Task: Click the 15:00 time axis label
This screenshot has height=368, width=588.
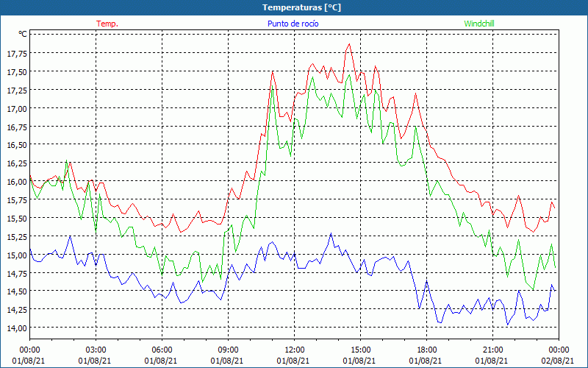Action: 360,350
